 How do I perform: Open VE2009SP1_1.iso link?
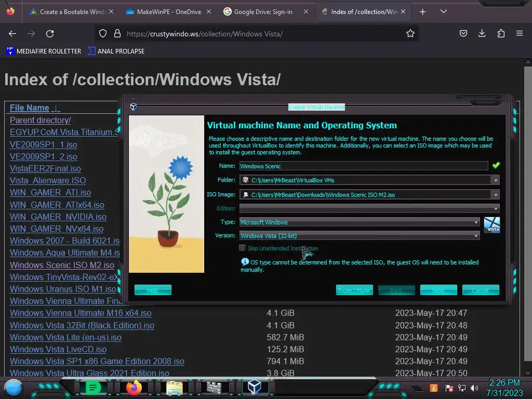[x=44, y=144]
